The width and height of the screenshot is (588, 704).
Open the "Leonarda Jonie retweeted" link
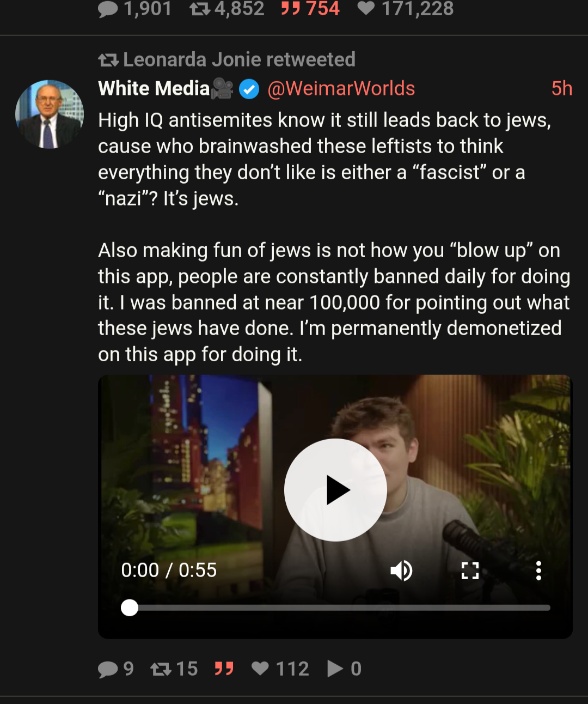[x=238, y=59]
